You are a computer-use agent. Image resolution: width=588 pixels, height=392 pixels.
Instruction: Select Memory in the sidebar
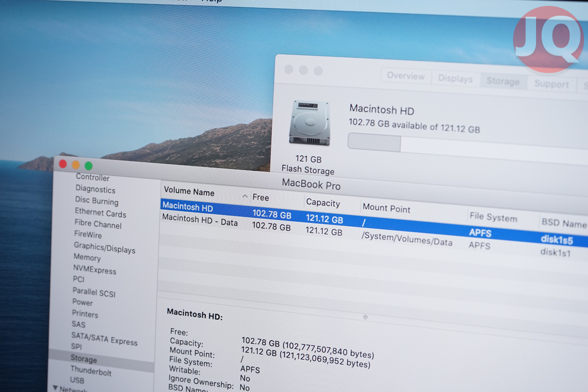coord(87,257)
